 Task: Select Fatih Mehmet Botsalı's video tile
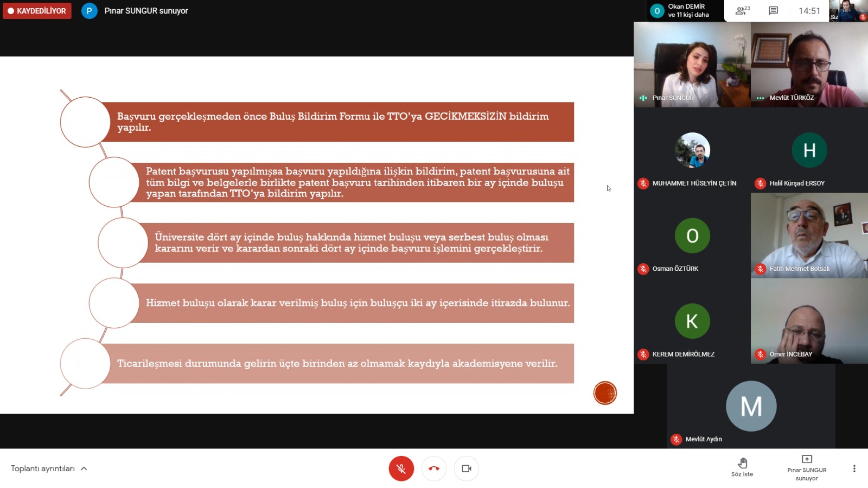point(809,236)
